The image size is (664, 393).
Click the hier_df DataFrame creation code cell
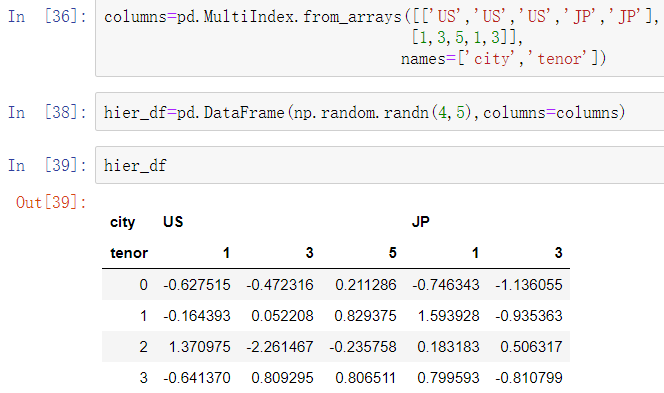pyautogui.click(x=380, y=112)
